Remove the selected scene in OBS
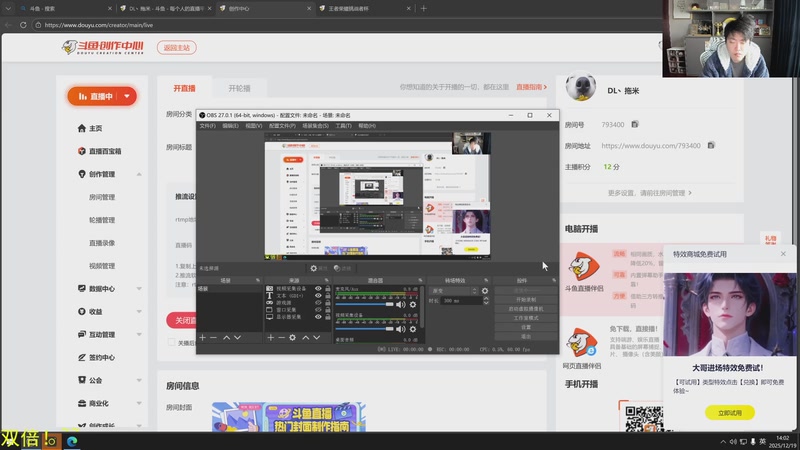The width and height of the screenshot is (800, 450). point(213,338)
